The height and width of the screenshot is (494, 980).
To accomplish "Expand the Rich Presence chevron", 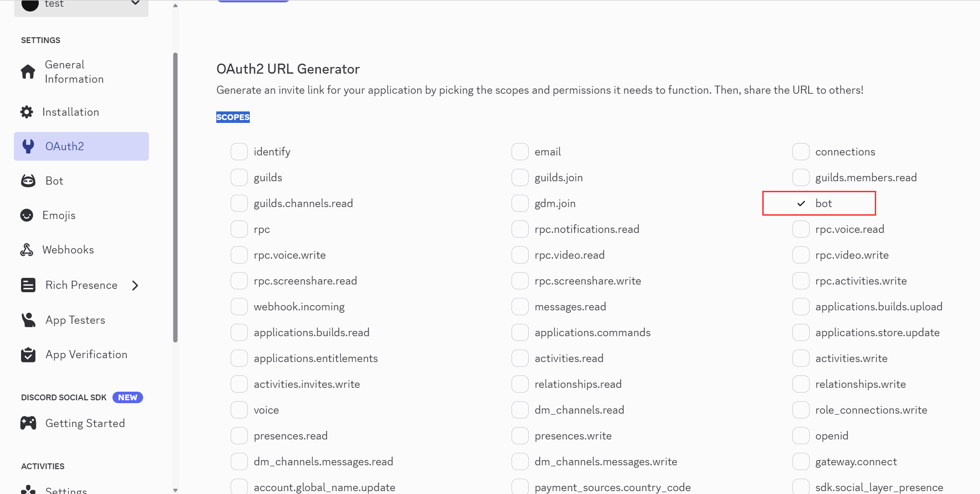I will [x=135, y=285].
